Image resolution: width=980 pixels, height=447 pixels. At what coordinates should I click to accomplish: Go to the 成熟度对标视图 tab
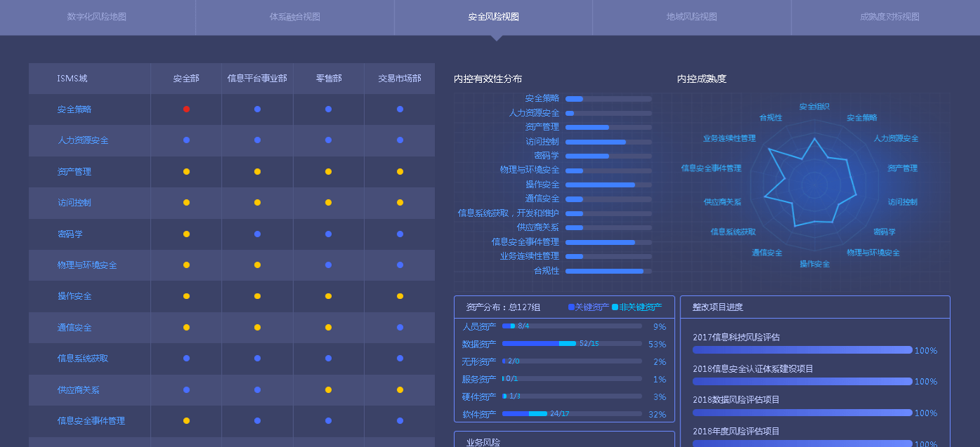[890, 17]
